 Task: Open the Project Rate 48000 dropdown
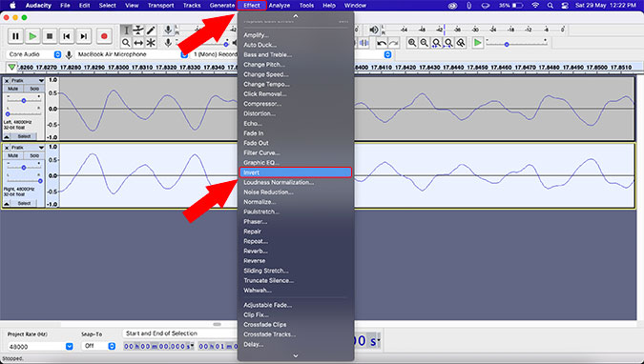[x=40, y=346]
